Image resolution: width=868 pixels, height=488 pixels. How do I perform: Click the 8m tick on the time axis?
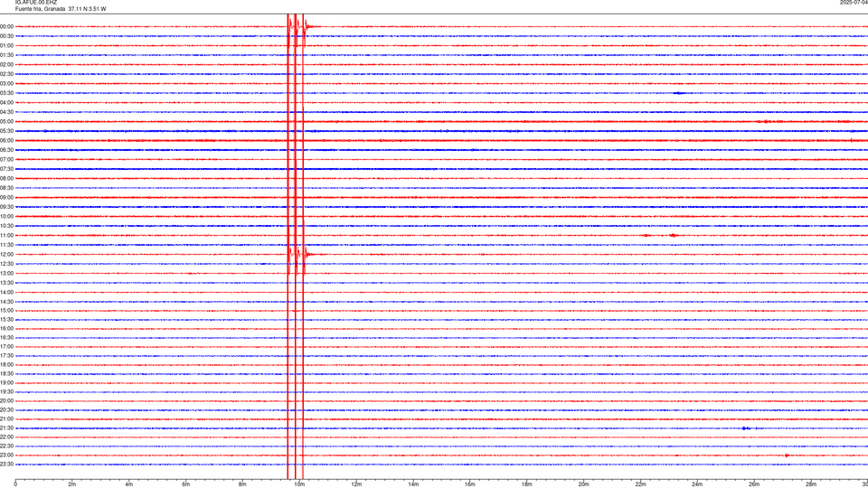(x=242, y=484)
